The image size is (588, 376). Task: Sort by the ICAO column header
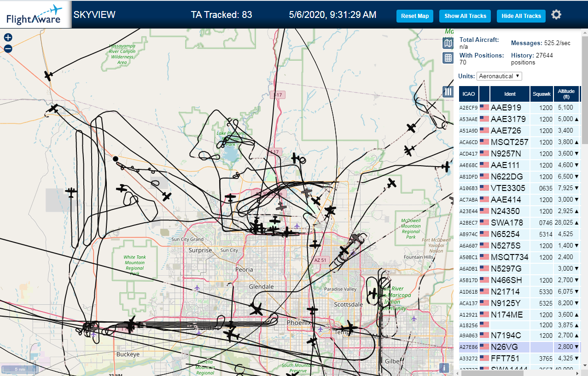[469, 94]
